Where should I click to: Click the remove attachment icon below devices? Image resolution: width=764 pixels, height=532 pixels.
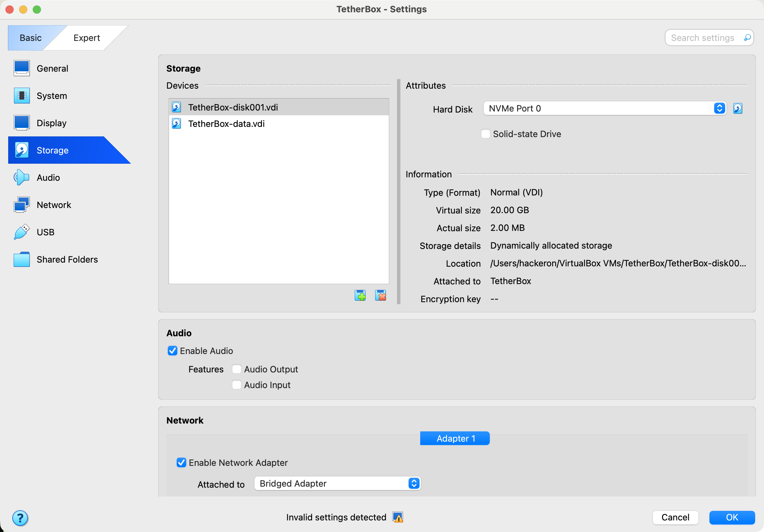pos(381,295)
